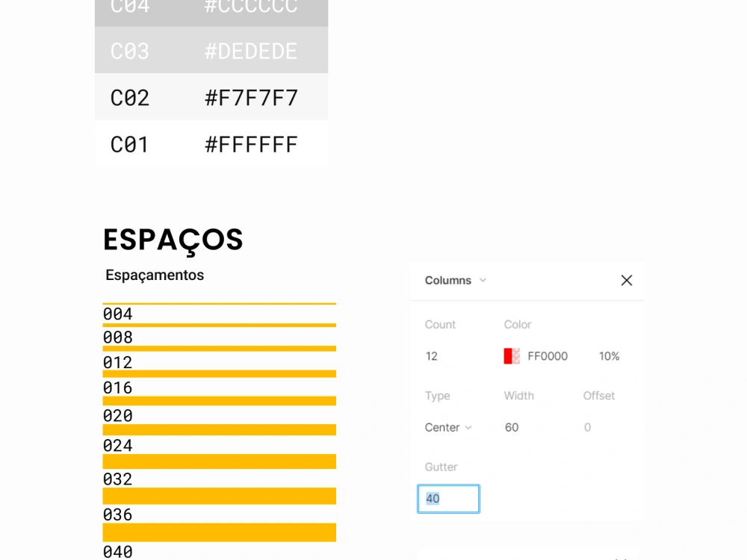The width and height of the screenshot is (747, 560).
Task: Click the chevron next to Columns label
Action: (x=483, y=281)
